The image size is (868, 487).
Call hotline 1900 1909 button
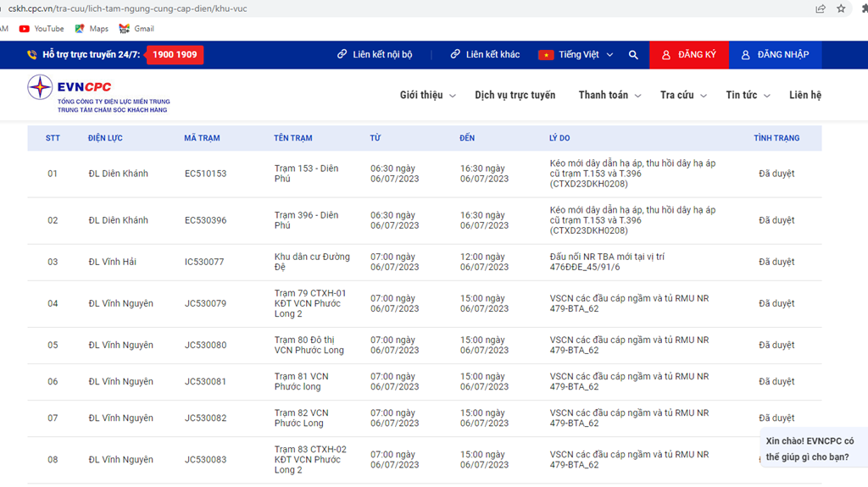coord(175,55)
